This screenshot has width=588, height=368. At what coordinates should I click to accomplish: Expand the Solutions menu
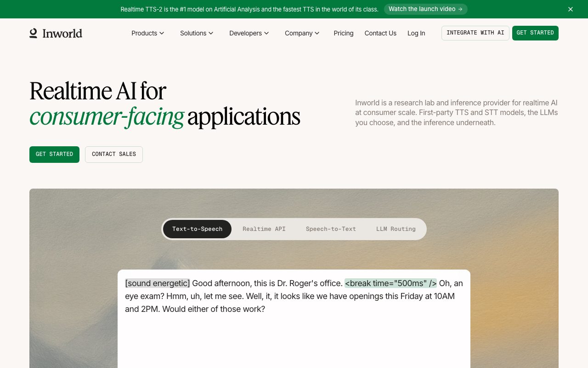(197, 33)
